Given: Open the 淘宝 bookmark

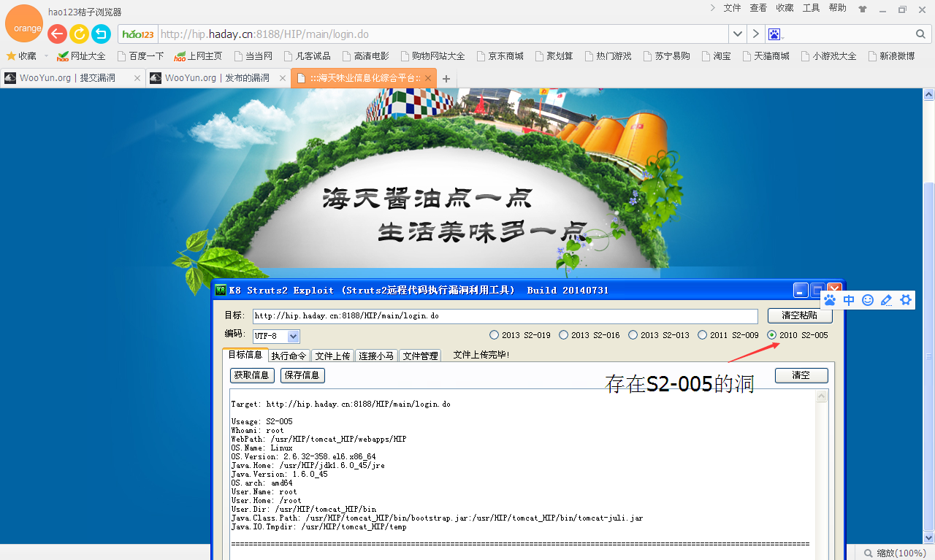Looking at the screenshot, I should [x=717, y=55].
